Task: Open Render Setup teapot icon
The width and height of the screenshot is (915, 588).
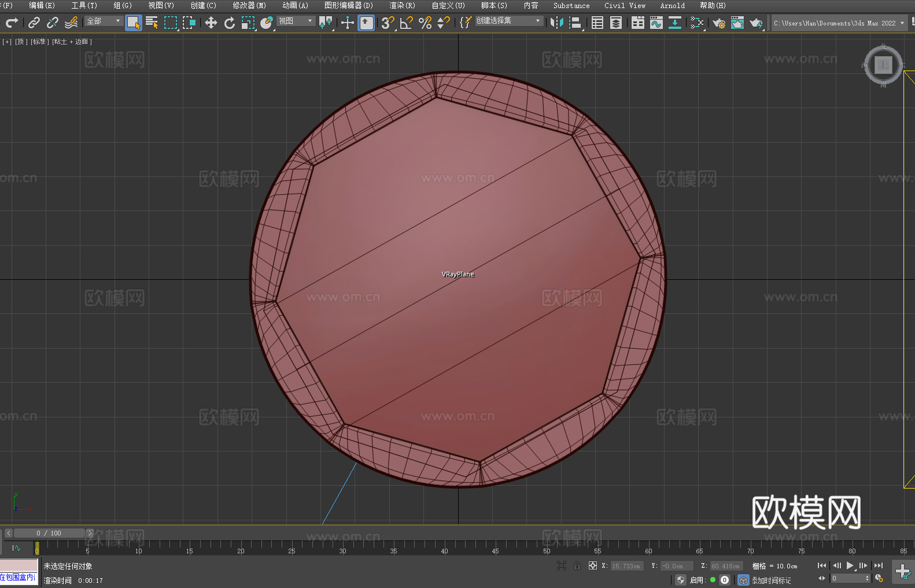Action: pos(719,23)
